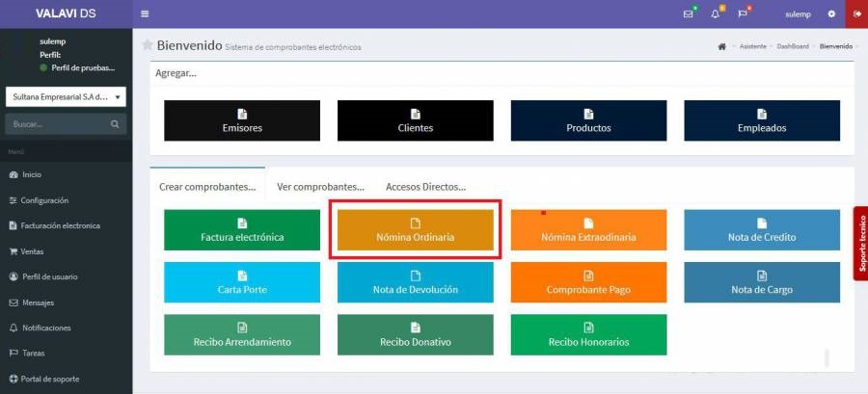Expand the Sultana Empresarial company dropdown

(66, 97)
